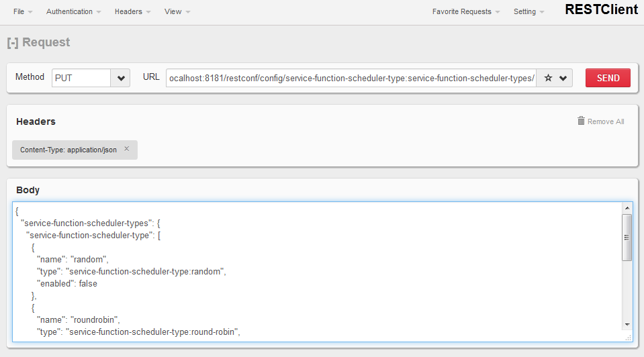The image size is (644, 357).
Task: Collapse the Request section
Action: 13,43
